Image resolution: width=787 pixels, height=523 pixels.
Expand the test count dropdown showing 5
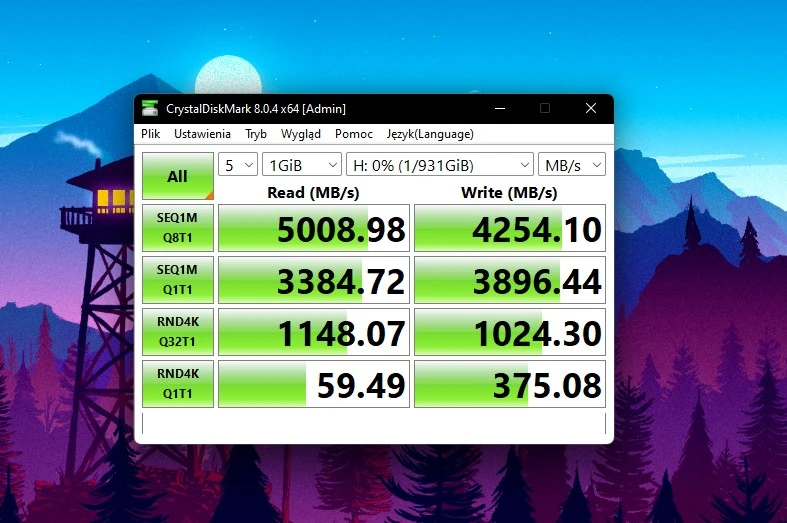238,165
